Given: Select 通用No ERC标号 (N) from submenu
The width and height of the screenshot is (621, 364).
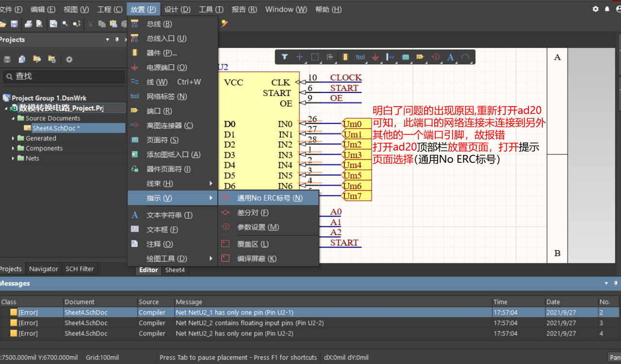Looking at the screenshot, I should (269, 198).
